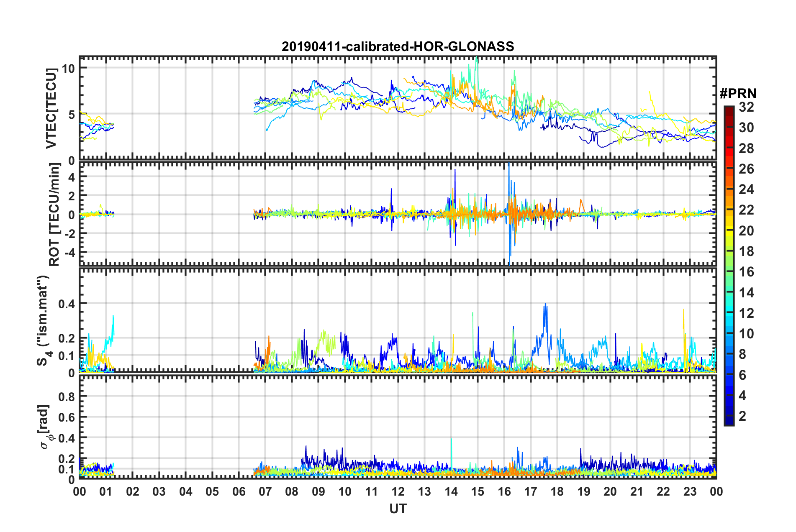Click the σφ[rad] y-axis label
This screenshot has width=796, height=532.
[45, 427]
